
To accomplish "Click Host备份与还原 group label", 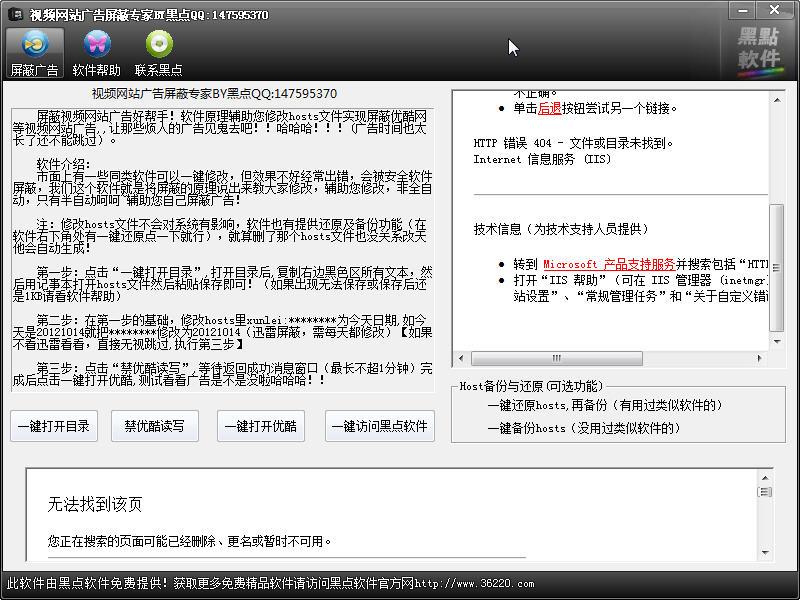I will tap(531, 386).
